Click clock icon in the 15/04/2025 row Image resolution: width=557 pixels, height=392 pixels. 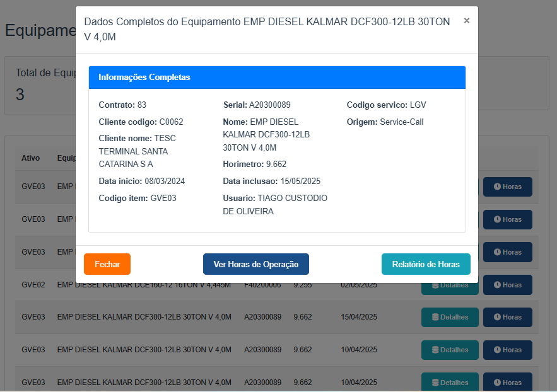tap(497, 318)
